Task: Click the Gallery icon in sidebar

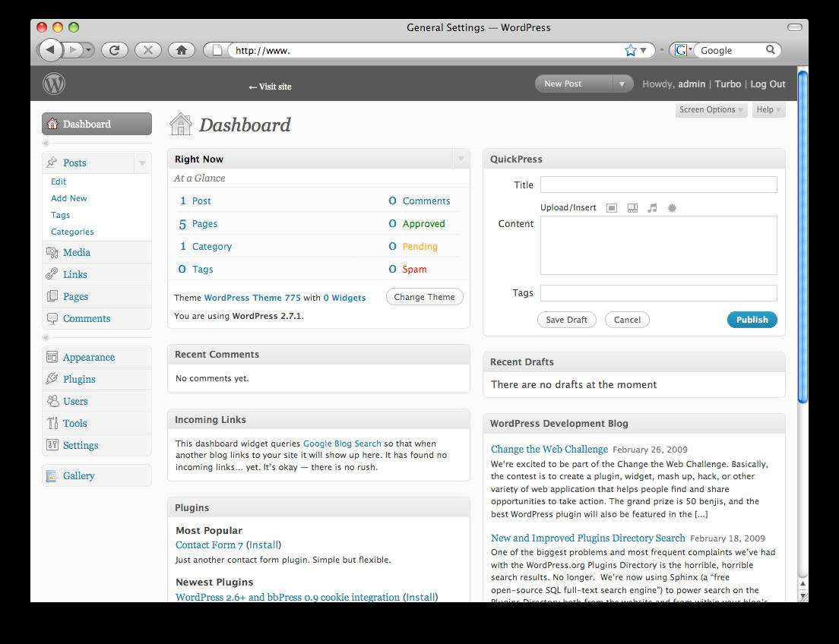Action: click(x=52, y=475)
